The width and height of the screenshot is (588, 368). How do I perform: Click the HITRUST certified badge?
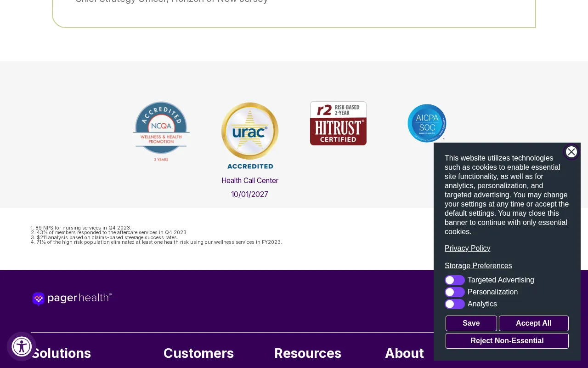coord(338,123)
